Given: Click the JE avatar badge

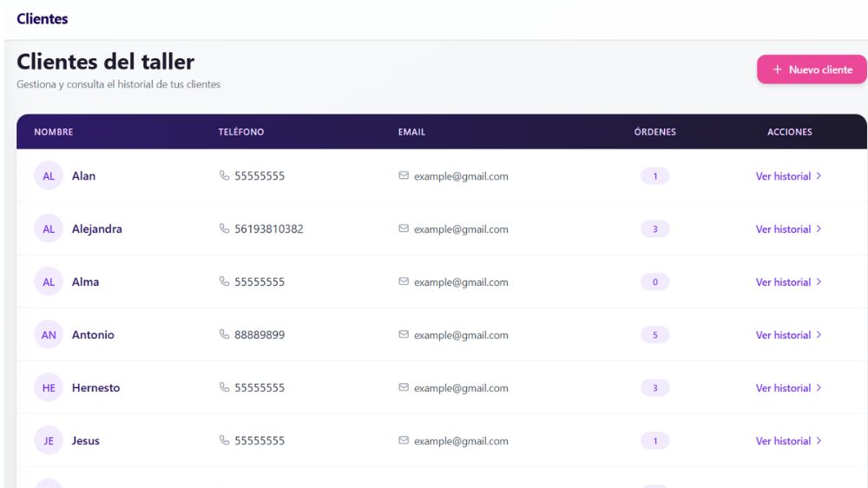Looking at the screenshot, I should pyautogui.click(x=49, y=441).
